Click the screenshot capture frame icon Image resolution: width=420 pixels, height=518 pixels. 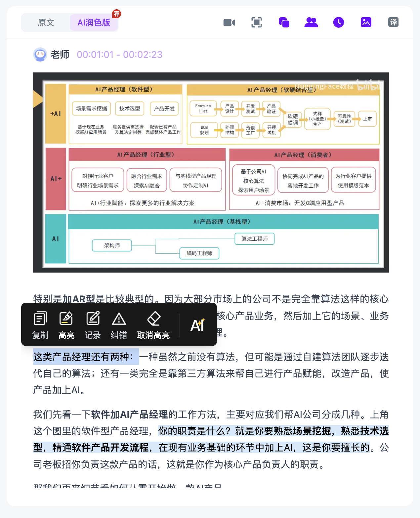(257, 22)
